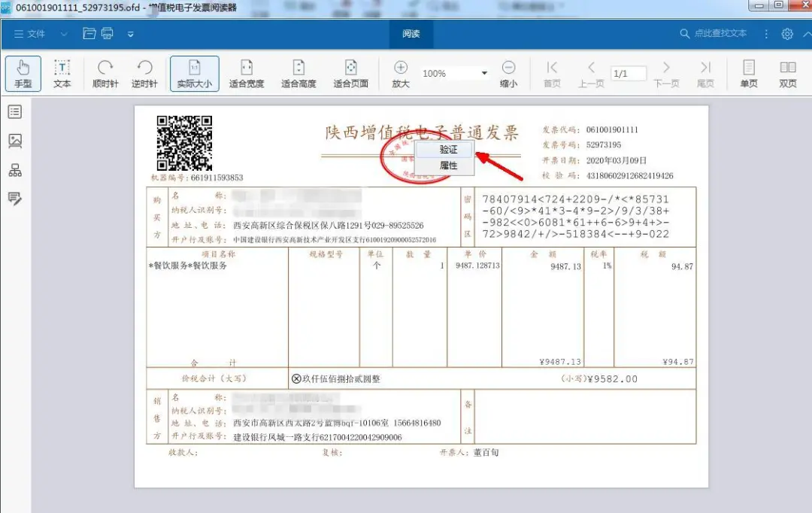The image size is (812, 513).
Task: Switch to the 阅读 tab
Action: pyautogui.click(x=411, y=33)
